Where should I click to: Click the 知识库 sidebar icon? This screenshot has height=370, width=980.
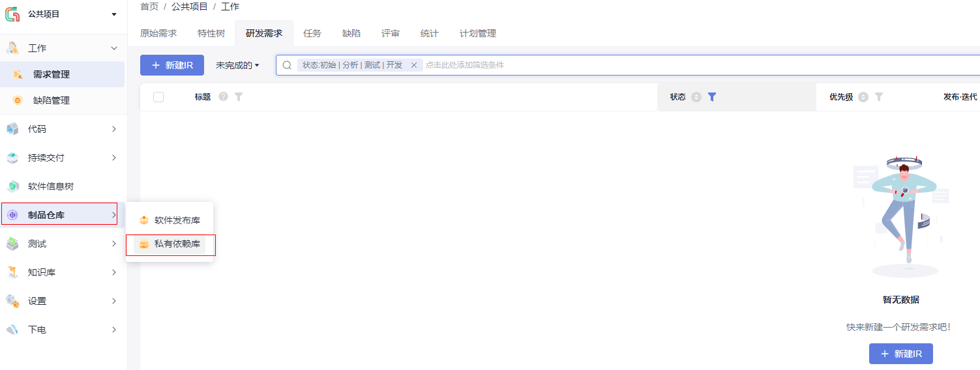pos(12,272)
